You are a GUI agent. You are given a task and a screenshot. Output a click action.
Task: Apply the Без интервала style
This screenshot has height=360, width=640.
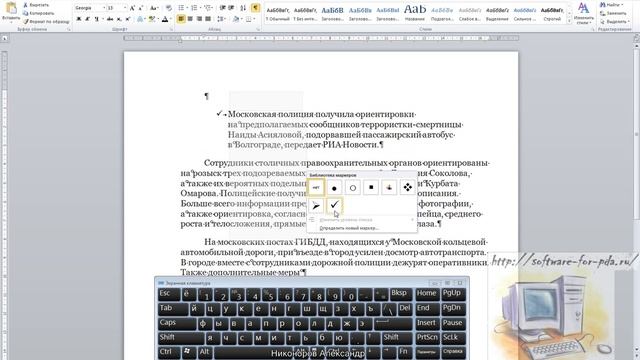[x=305, y=13]
